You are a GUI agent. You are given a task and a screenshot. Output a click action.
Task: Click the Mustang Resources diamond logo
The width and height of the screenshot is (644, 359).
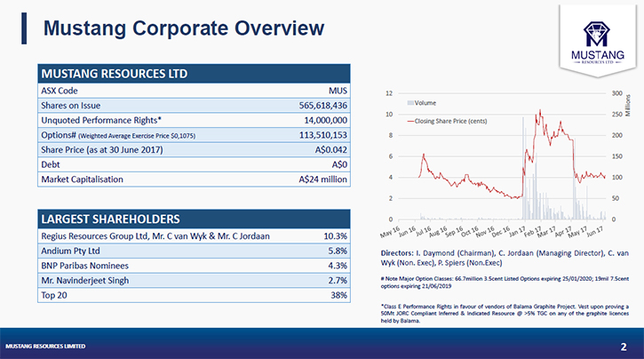(x=597, y=43)
